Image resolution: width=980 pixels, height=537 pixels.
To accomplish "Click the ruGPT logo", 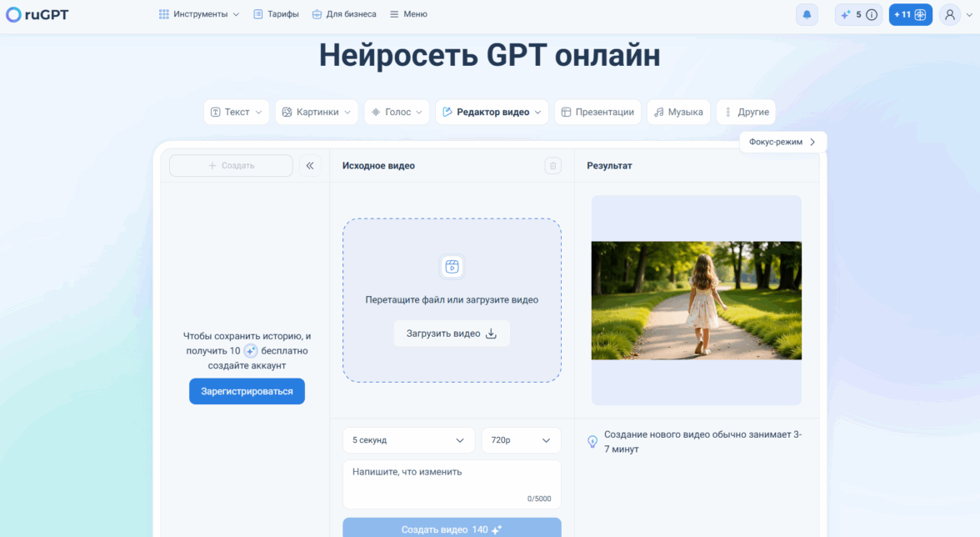I will click(x=37, y=14).
